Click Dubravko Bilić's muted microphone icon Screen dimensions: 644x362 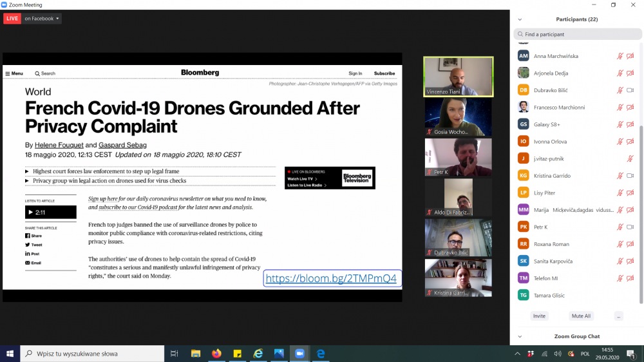[x=620, y=90]
